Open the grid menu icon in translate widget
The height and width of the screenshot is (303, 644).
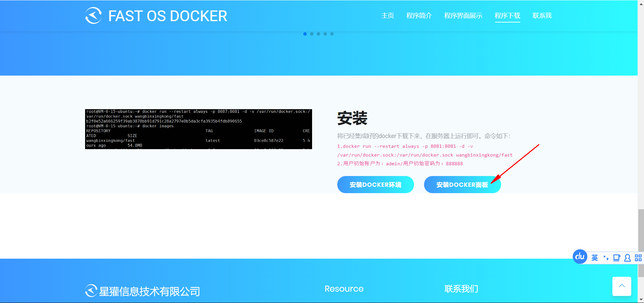[638, 257]
